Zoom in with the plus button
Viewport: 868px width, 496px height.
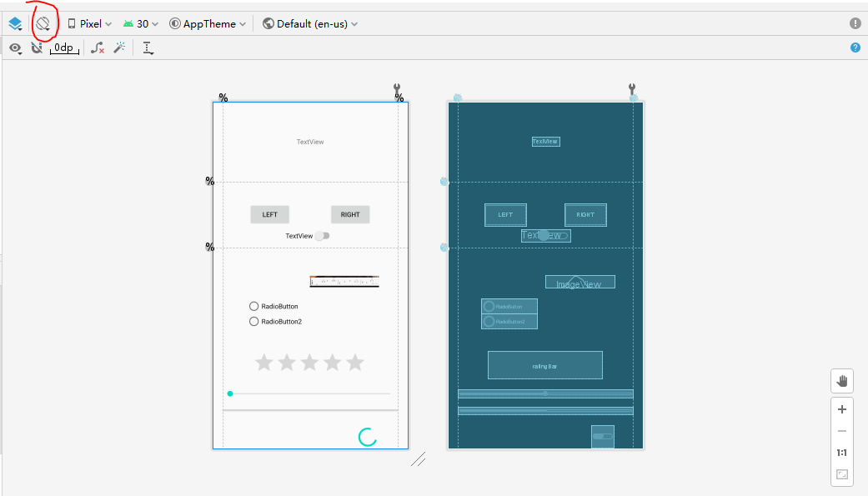[x=842, y=409]
